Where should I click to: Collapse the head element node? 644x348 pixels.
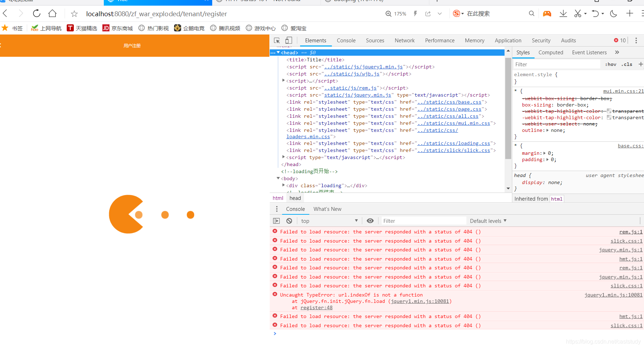[278, 53]
